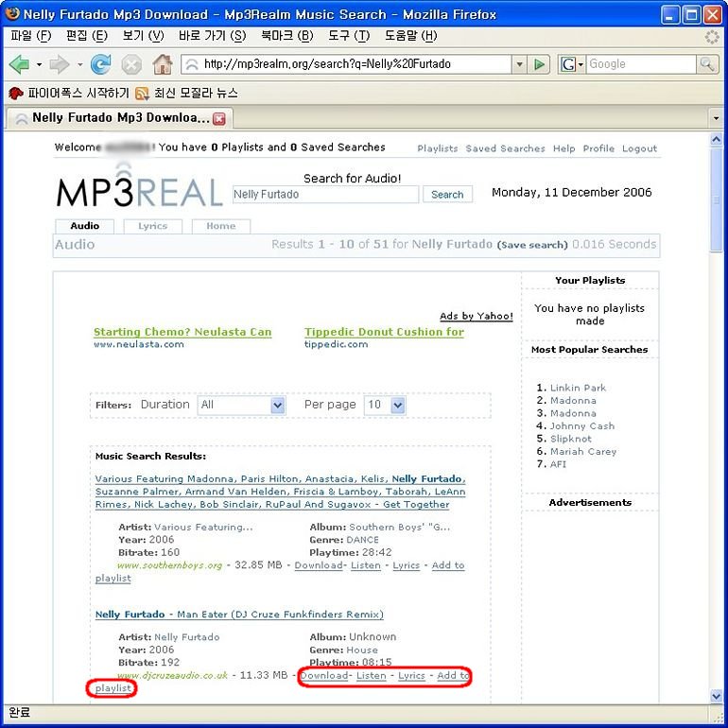This screenshot has width=728, height=728.
Task: Open the Saved Searches link
Action: click(505, 148)
